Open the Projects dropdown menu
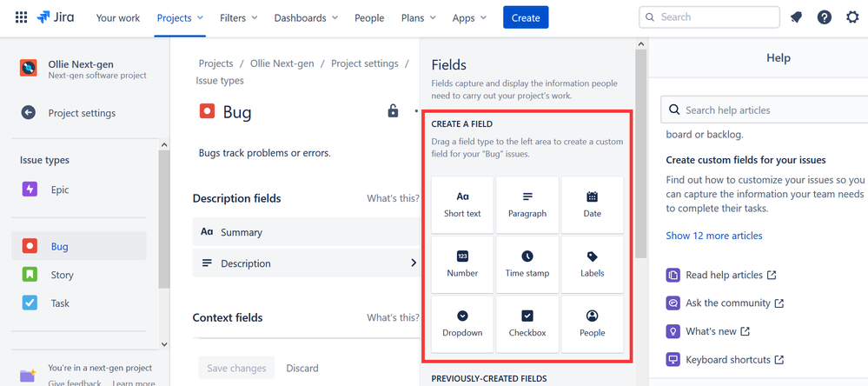868x386 pixels. 180,17
